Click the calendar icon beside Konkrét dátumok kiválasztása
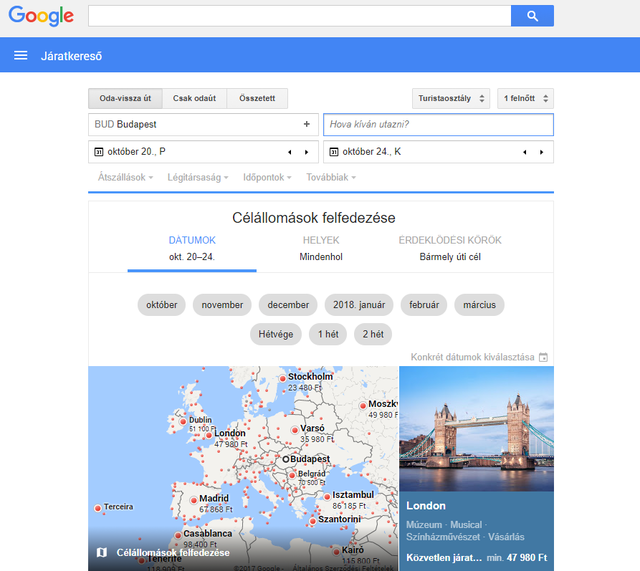 click(x=543, y=357)
